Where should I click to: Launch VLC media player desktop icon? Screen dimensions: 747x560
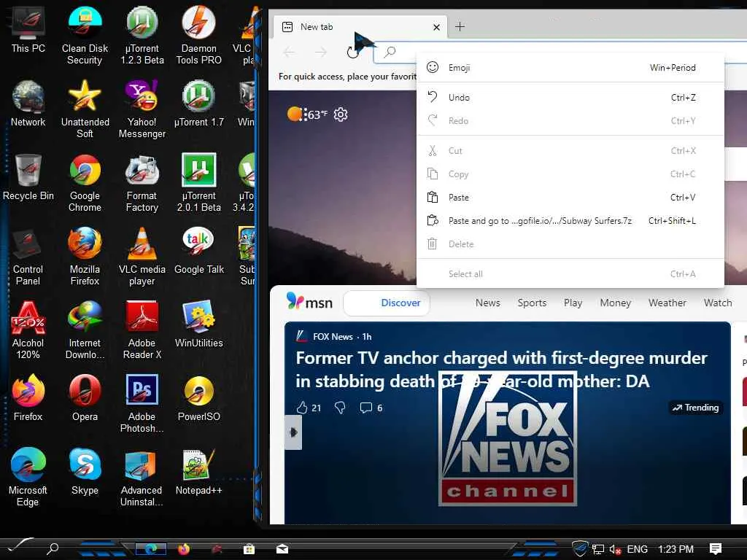pyautogui.click(x=142, y=257)
